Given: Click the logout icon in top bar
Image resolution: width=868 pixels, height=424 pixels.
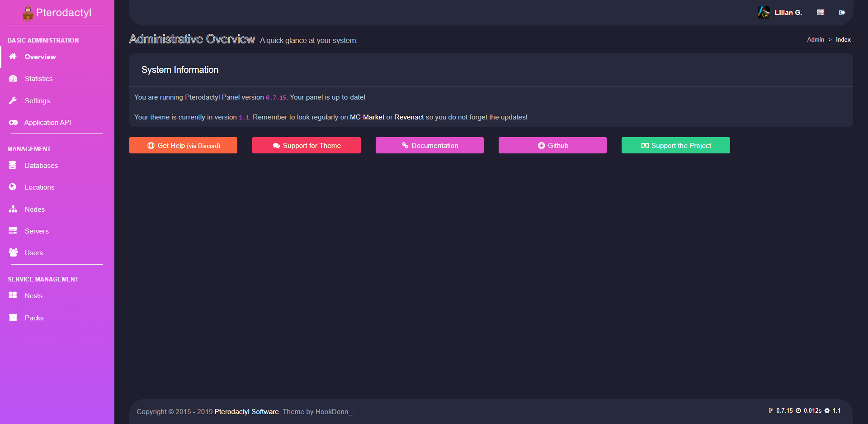Looking at the screenshot, I should click(842, 13).
